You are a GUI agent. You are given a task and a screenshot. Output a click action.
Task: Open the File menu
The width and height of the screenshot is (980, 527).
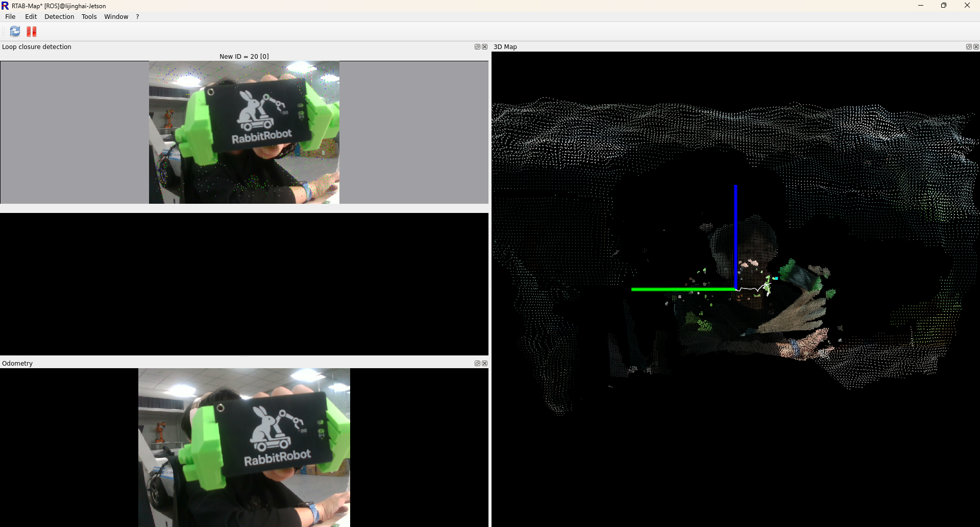[x=10, y=17]
